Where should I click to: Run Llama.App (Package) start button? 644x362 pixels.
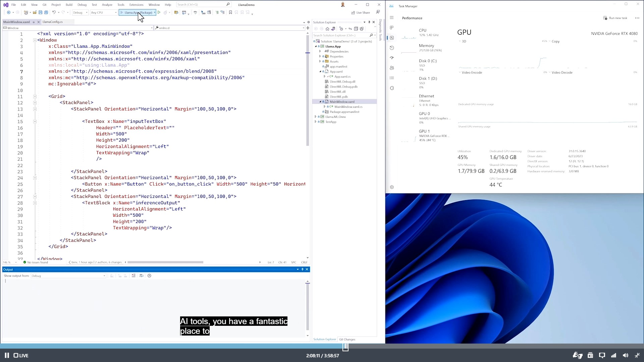click(x=136, y=12)
